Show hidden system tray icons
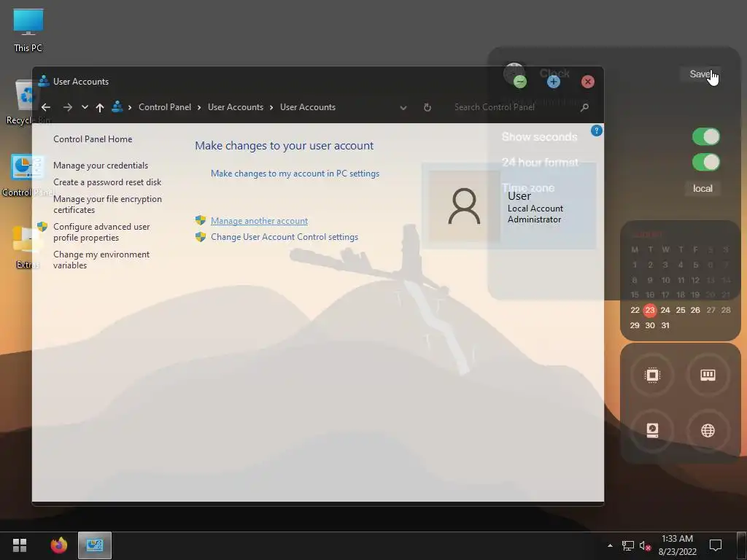This screenshot has width=747, height=560. (610, 545)
